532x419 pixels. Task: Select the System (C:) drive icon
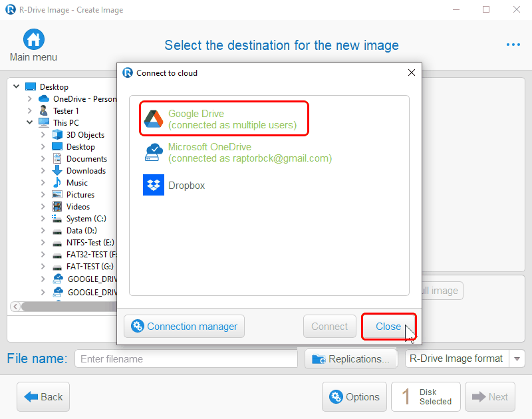click(57, 219)
